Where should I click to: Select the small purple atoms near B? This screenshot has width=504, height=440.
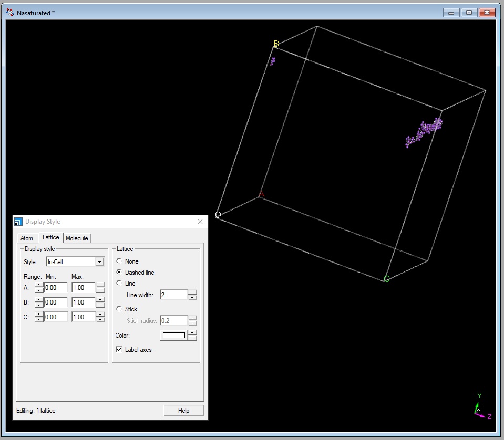click(273, 61)
